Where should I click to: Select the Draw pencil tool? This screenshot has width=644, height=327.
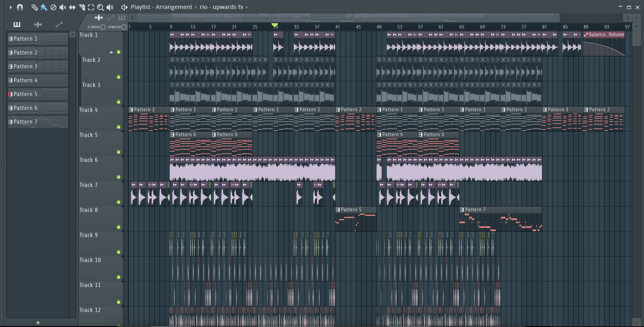(x=34, y=7)
